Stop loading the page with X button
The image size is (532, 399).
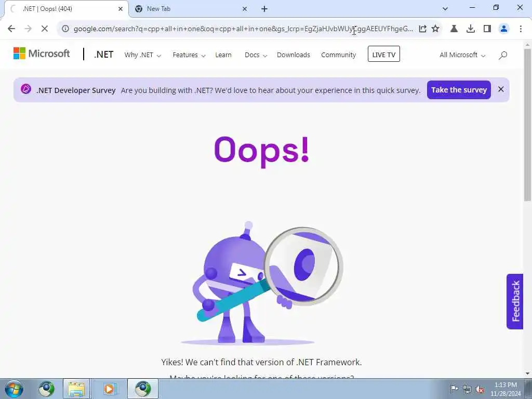[x=45, y=29]
